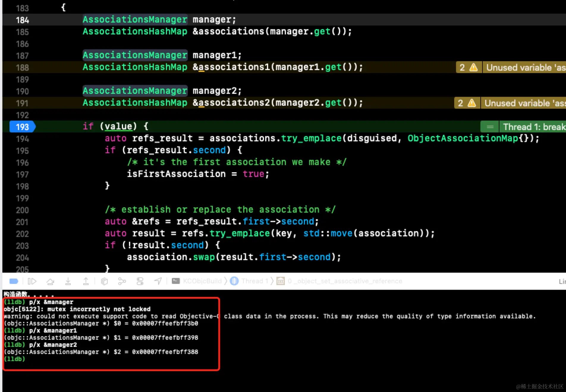Click the simulate location arrow icon
Screen dimensions: 566x392
[158, 281]
